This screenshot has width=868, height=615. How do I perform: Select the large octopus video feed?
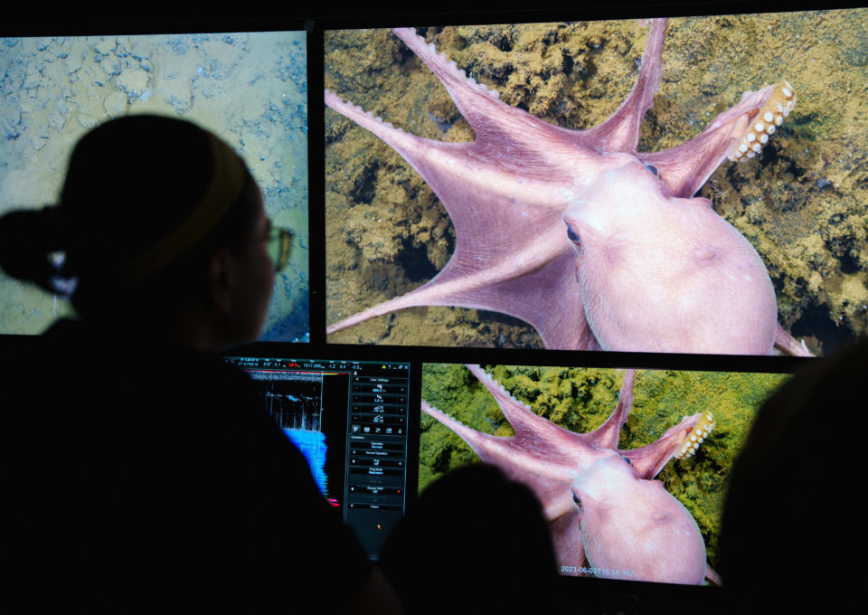[596, 184]
